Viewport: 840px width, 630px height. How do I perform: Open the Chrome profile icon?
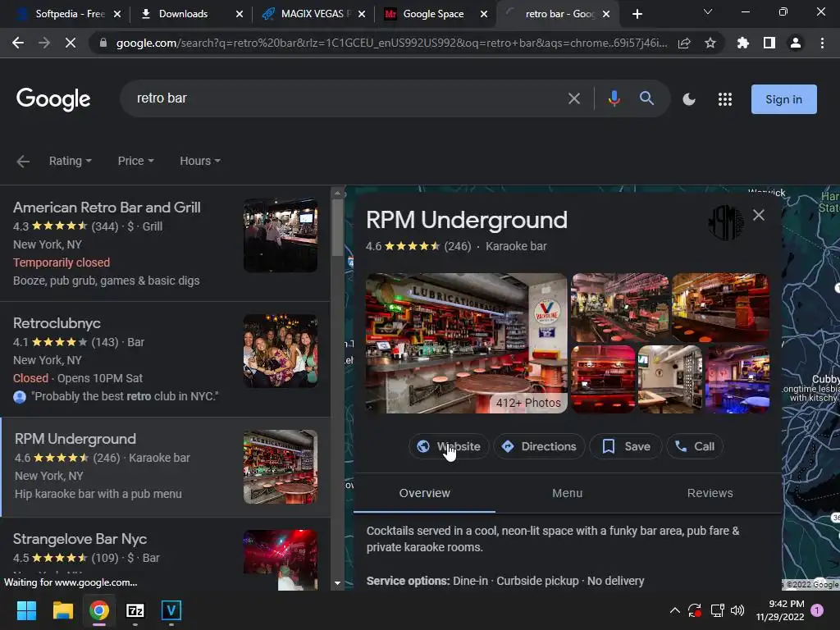pyautogui.click(x=796, y=43)
